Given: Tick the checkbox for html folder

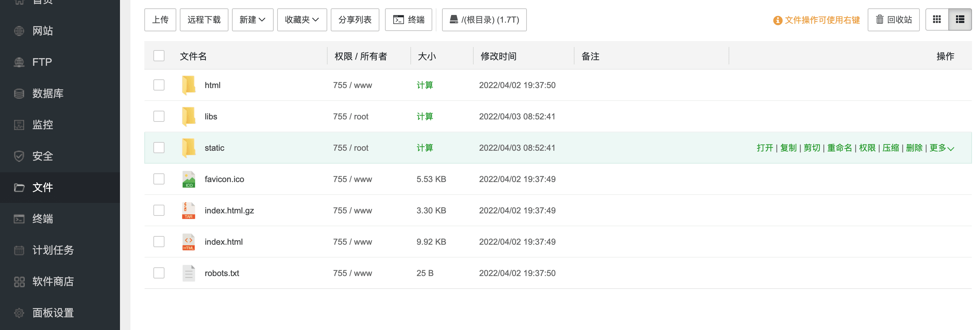Looking at the screenshot, I should pyautogui.click(x=159, y=85).
